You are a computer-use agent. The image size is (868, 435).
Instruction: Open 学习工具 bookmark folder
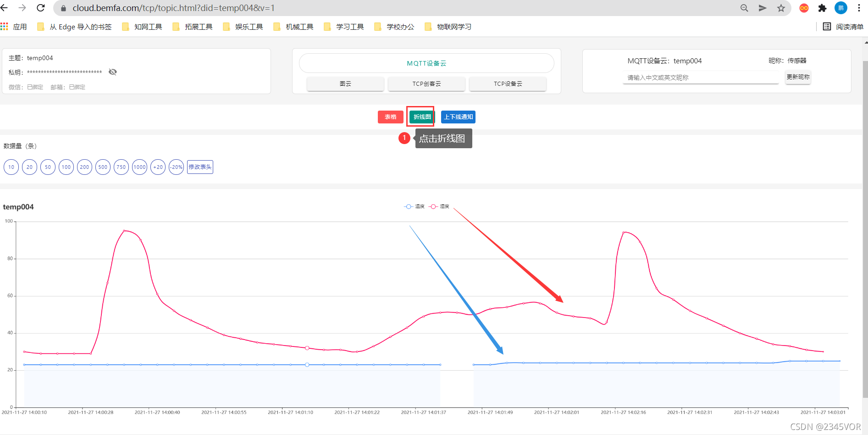[344, 27]
